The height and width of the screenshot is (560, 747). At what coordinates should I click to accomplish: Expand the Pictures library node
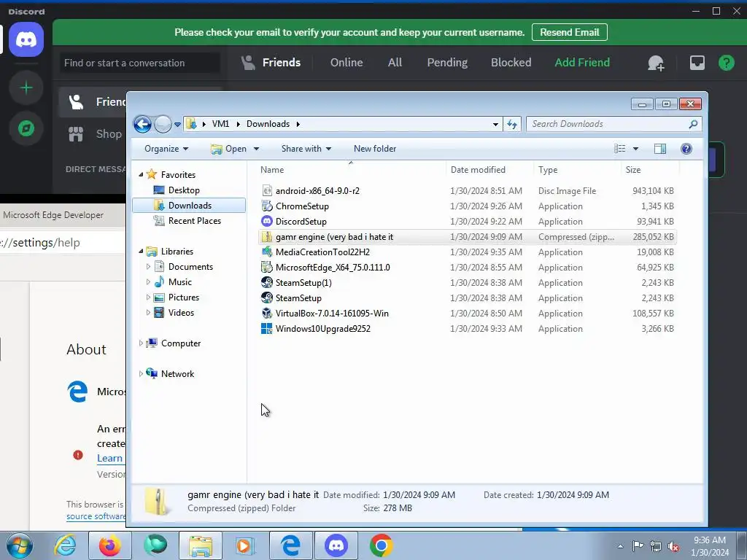(x=148, y=297)
